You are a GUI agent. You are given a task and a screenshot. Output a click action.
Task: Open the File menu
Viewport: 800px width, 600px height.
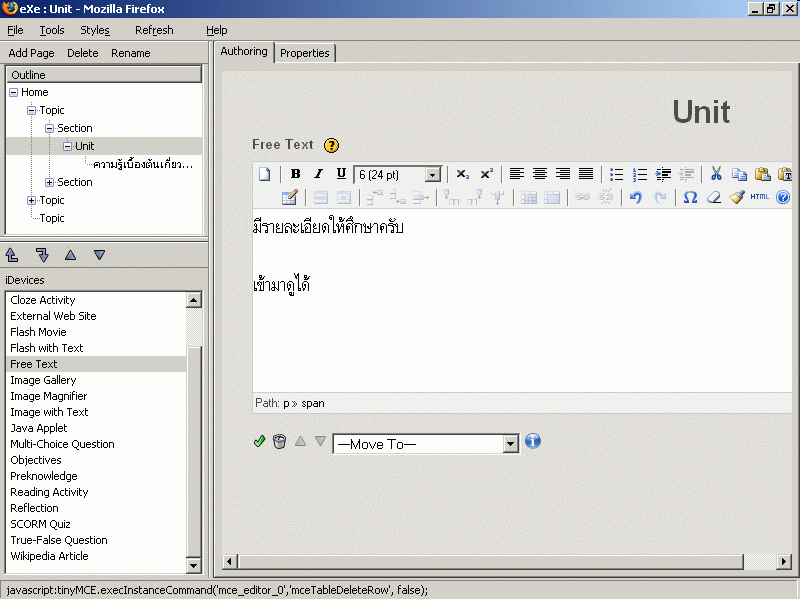[15, 31]
